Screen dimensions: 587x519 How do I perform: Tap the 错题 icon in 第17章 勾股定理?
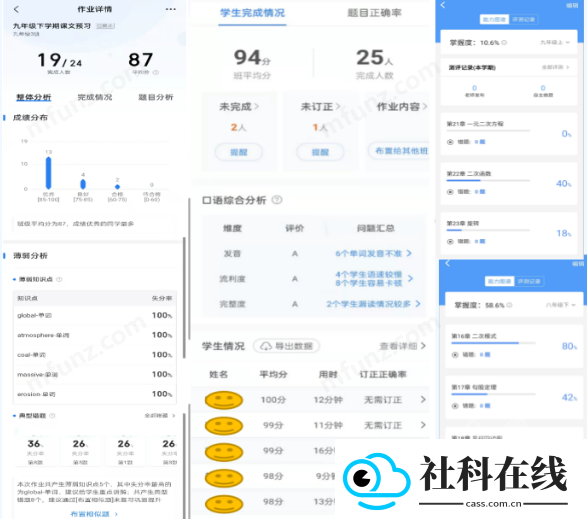click(x=455, y=406)
